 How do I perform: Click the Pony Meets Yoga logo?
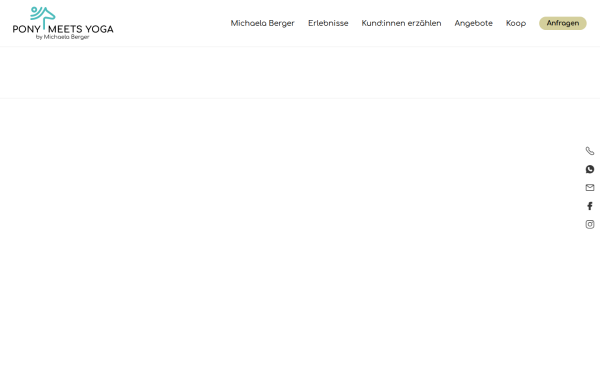click(x=63, y=23)
